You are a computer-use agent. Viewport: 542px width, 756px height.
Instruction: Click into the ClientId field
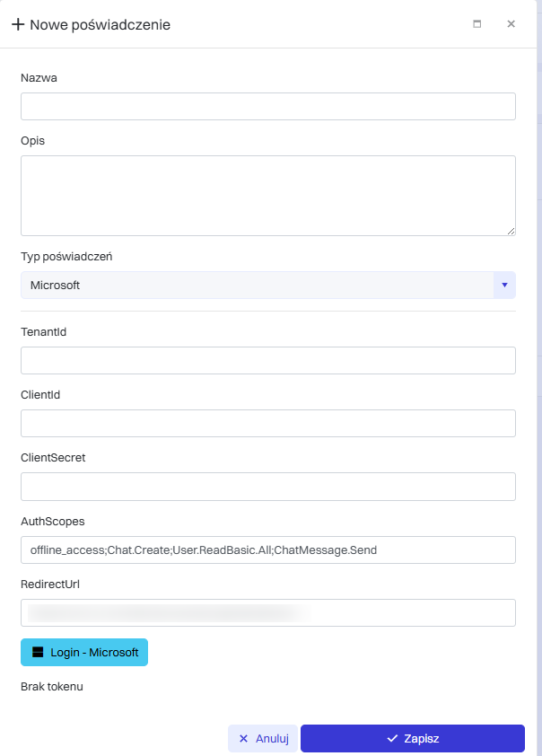[267, 423]
